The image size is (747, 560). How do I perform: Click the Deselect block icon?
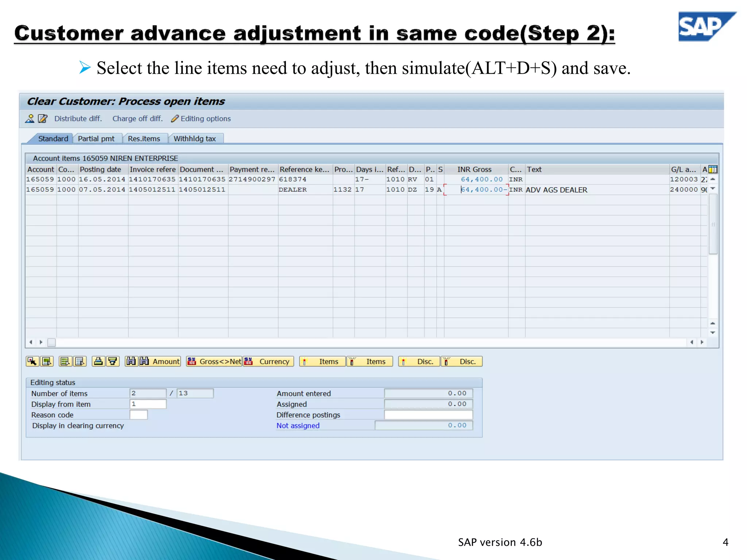80,361
